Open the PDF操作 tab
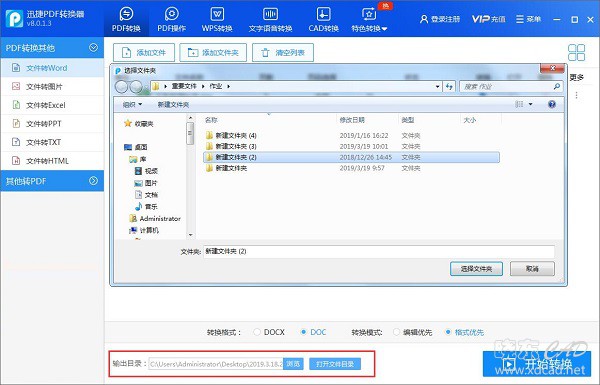 click(171, 19)
